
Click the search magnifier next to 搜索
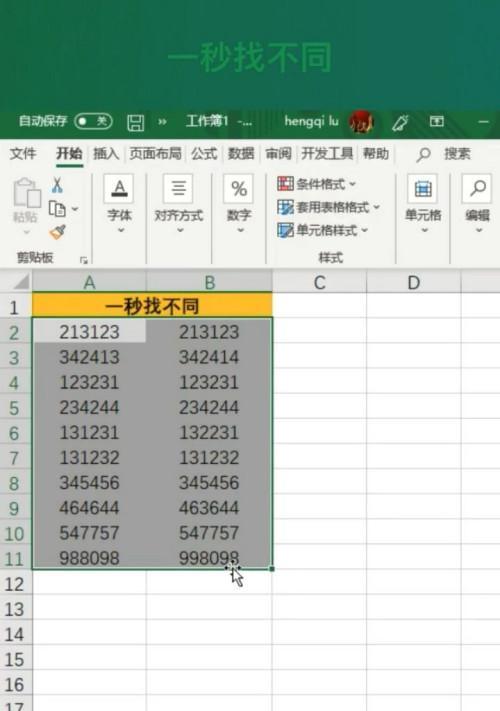423,155
